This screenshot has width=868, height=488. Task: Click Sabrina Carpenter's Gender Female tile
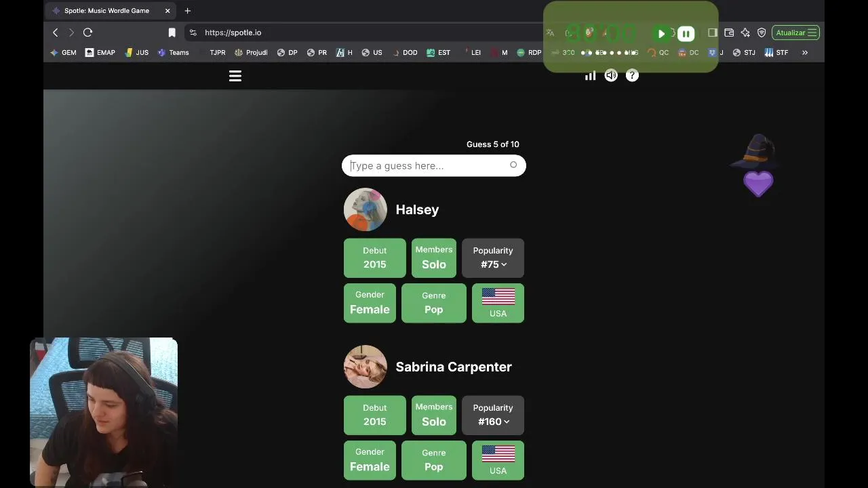point(370,460)
